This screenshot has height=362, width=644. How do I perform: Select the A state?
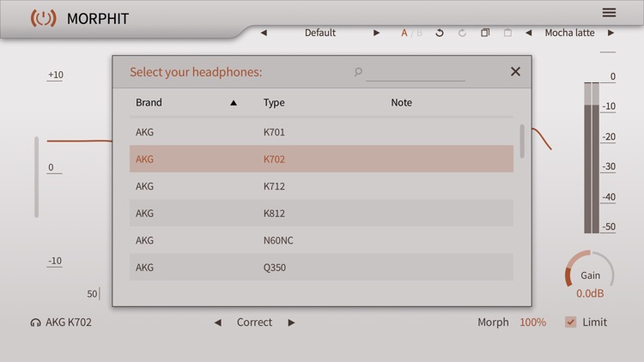point(404,33)
